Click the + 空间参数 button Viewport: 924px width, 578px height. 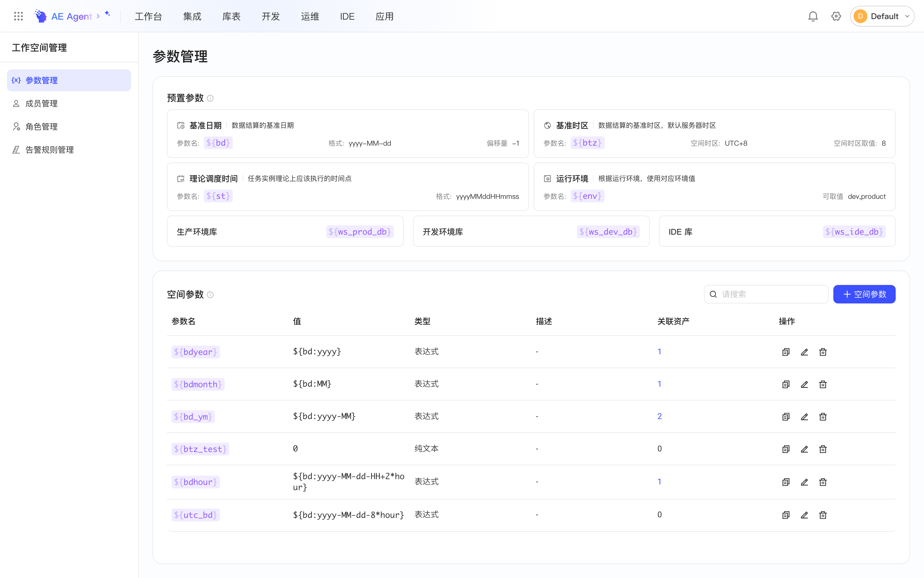864,294
